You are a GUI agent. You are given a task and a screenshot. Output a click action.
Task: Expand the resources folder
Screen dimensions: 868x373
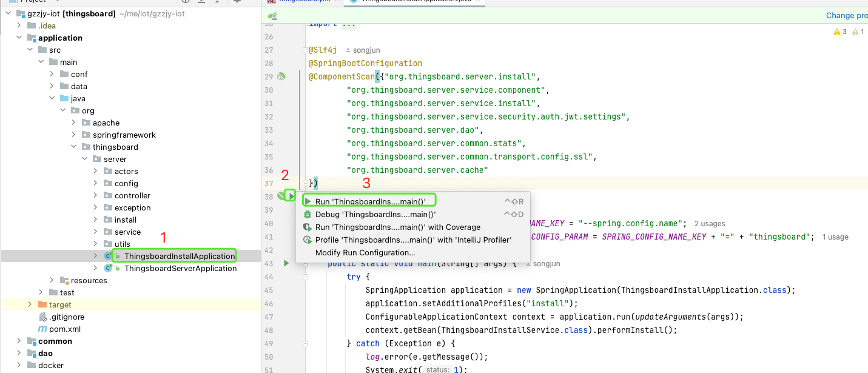52,280
